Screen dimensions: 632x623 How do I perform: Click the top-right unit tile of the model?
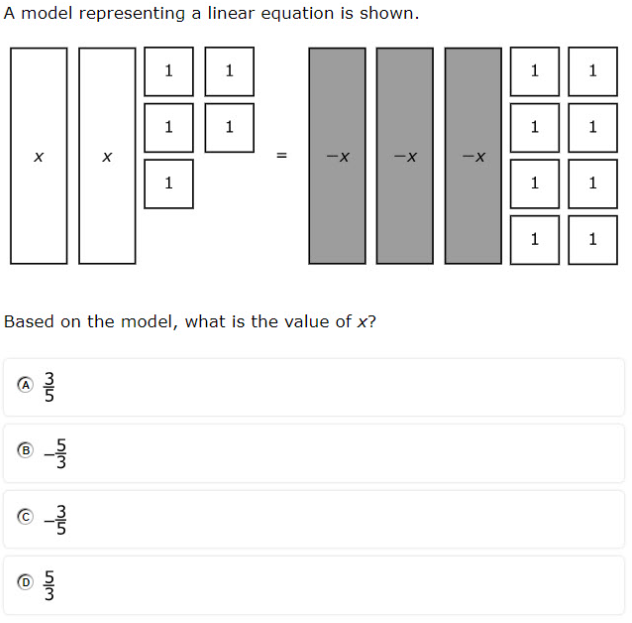[593, 71]
